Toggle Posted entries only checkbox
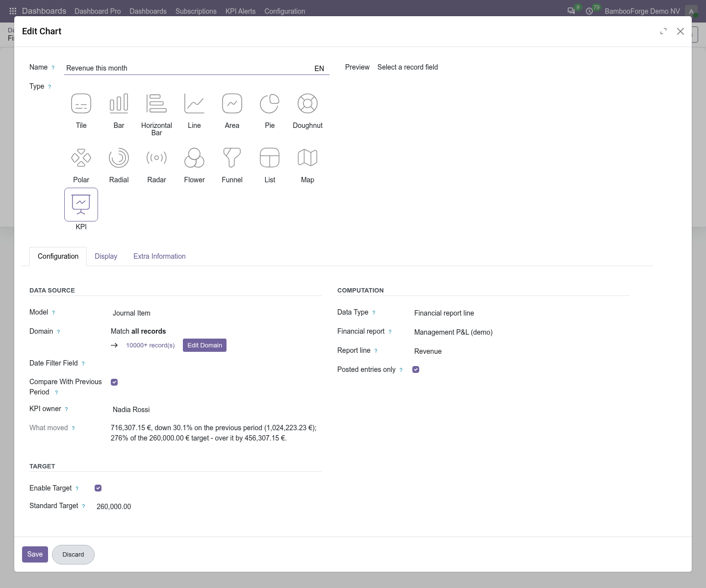706x588 pixels. tap(416, 369)
